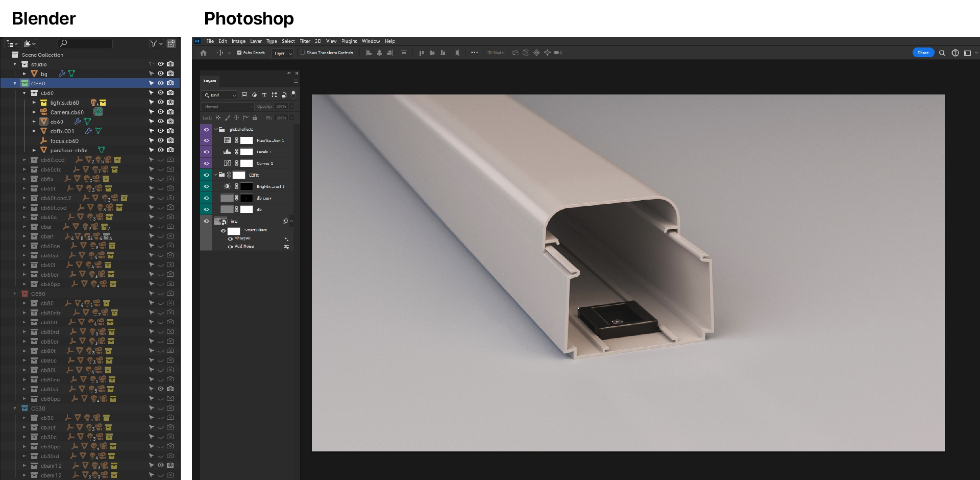Click the cbfix.001 modifier wrench icon

[x=88, y=131]
